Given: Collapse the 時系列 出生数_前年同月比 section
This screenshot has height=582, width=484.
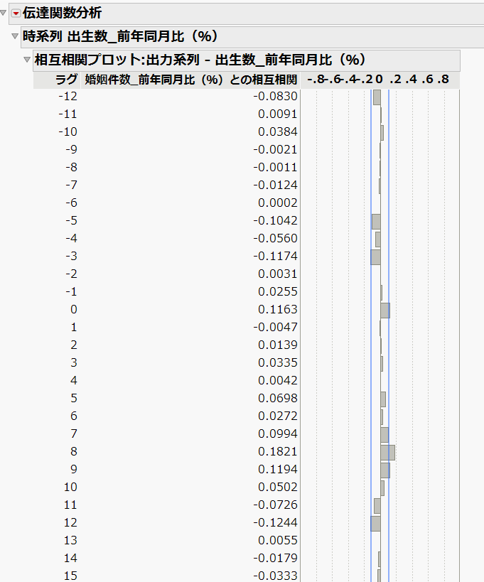Looking at the screenshot, I should pos(15,36).
